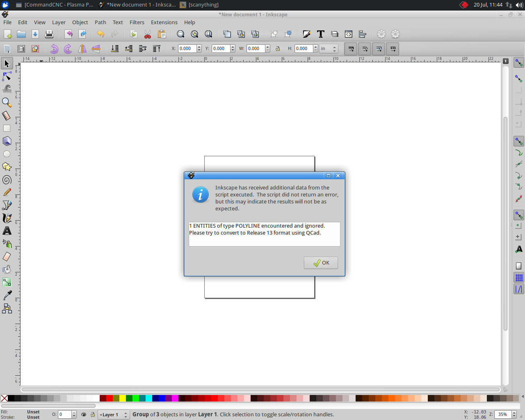Select the Measure ruler tool
The width and height of the screenshot is (525, 420).
point(7,115)
